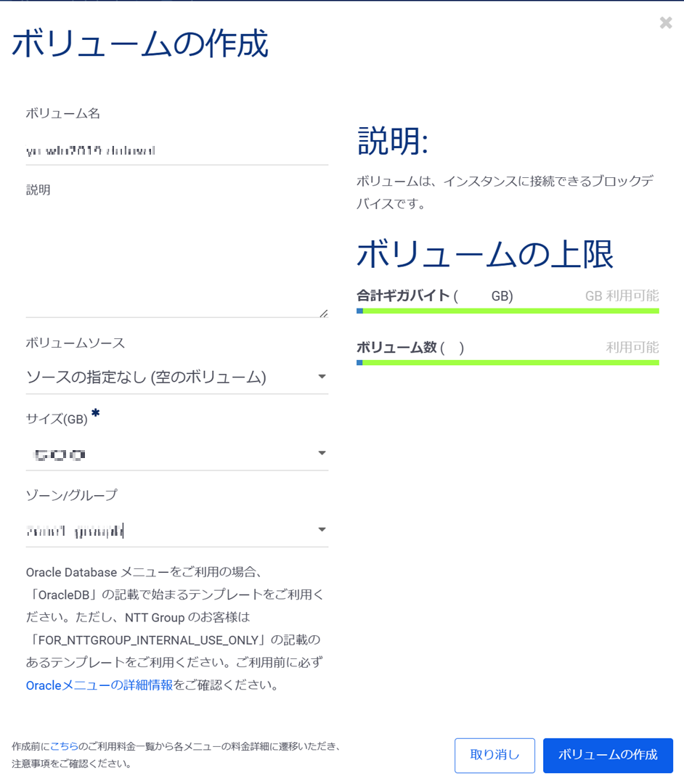
Task: Click the 合計ギガバイト usage bar
Action: click(x=508, y=311)
